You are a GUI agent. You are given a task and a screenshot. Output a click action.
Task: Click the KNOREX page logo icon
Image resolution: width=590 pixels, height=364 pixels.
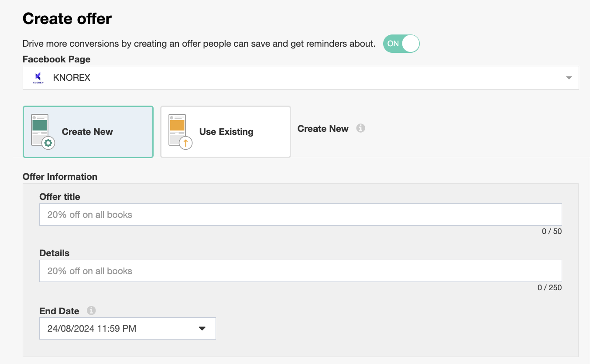click(x=38, y=78)
